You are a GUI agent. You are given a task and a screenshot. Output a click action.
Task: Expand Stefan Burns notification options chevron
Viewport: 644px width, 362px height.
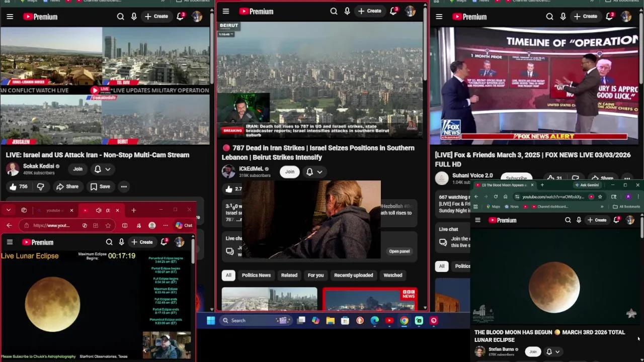click(x=557, y=352)
